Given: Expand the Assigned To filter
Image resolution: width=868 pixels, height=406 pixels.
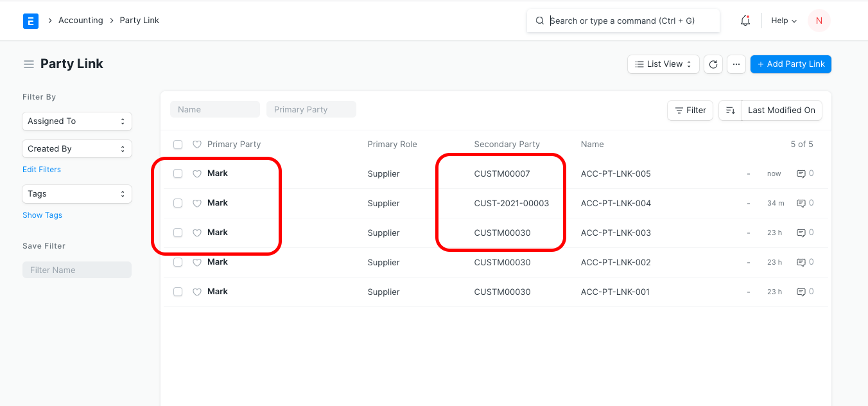Looking at the screenshot, I should click(76, 121).
